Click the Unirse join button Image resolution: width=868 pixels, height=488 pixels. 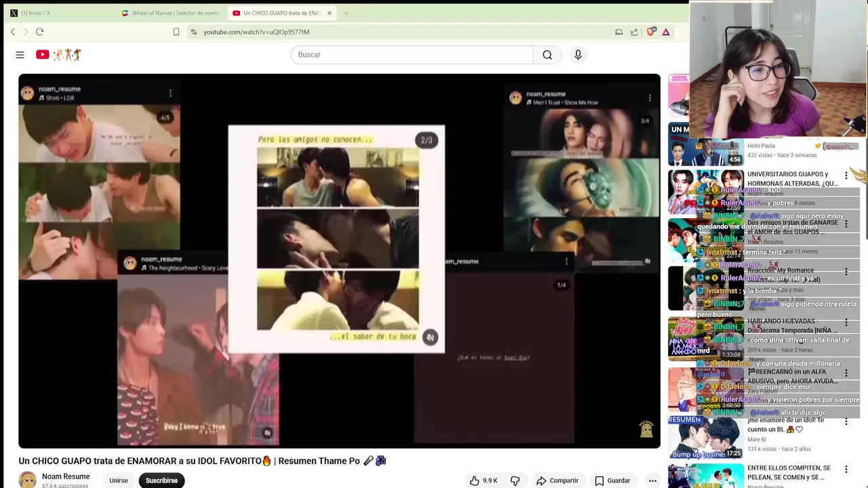click(119, 481)
